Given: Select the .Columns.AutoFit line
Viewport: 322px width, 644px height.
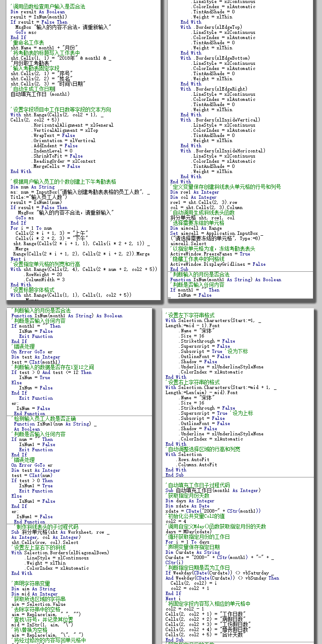Looking at the screenshot, I should point(197,465).
